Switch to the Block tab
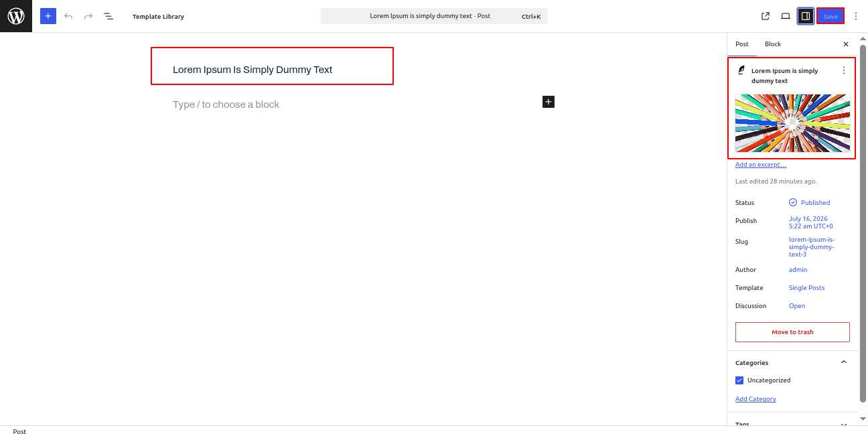The width and height of the screenshot is (868, 438). coord(773,44)
